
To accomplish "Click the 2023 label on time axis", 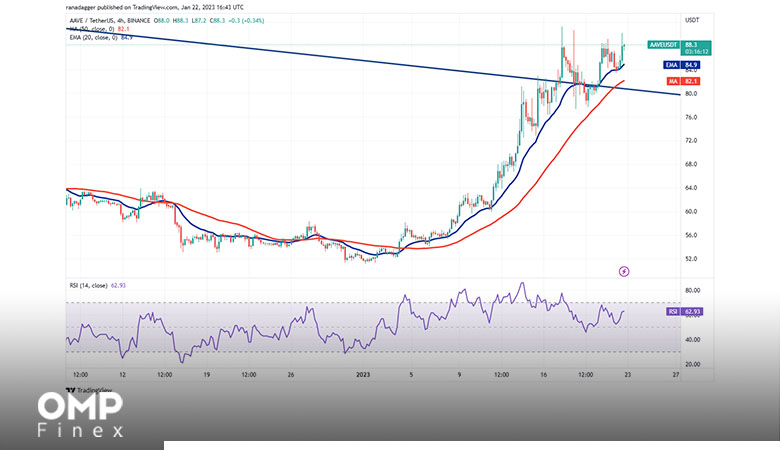I will (x=363, y=375).
